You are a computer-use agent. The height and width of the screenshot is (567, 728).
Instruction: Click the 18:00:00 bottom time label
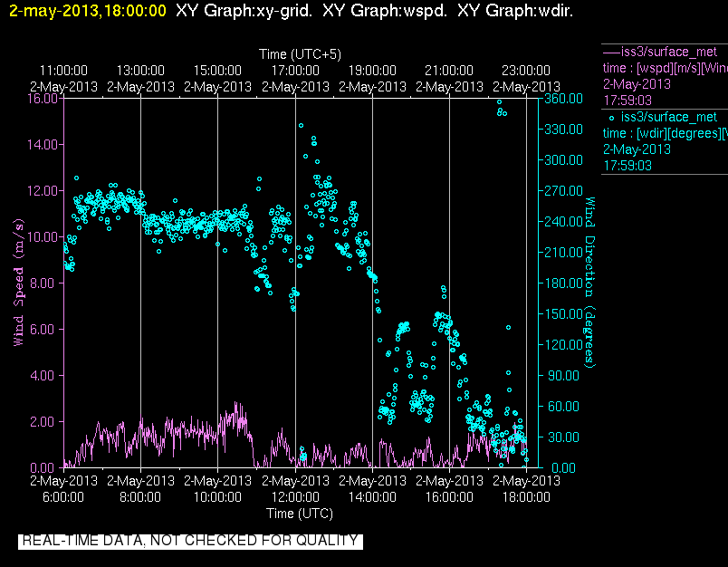526,497
